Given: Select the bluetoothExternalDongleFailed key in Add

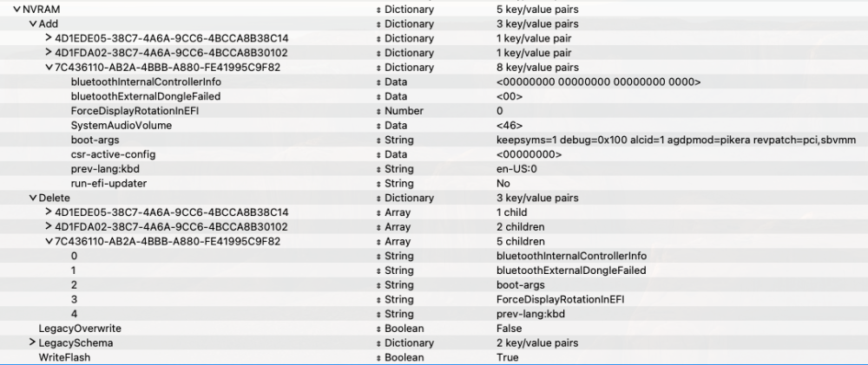Looking at the screenshot, I should [146, 96].
